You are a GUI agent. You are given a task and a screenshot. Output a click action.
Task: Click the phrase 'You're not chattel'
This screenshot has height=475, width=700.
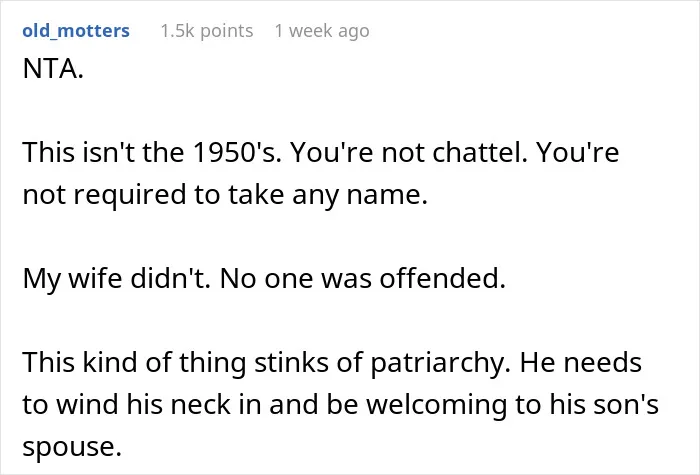tap(409, 152)
